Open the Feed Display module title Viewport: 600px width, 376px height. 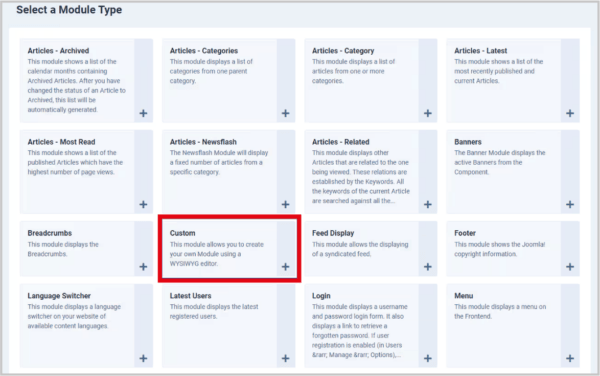(333, 233)
